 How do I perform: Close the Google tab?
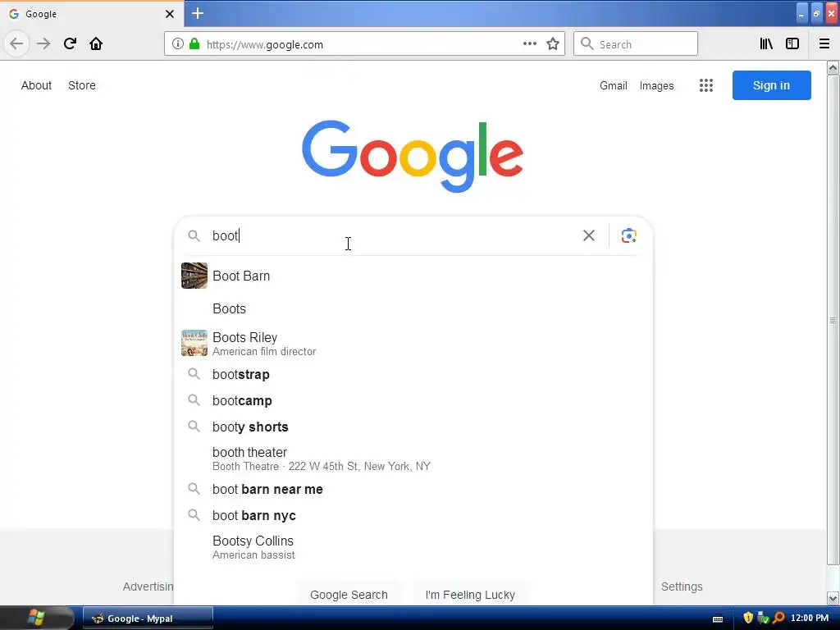tap(170, 14)
